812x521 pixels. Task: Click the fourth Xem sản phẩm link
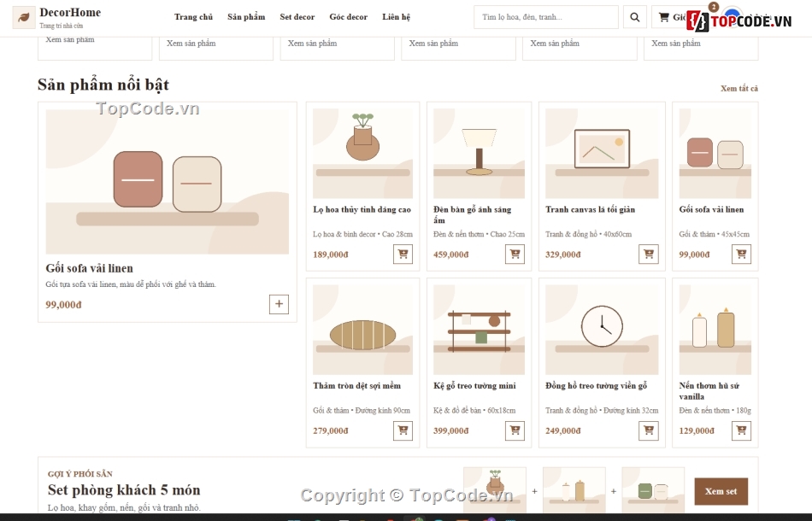click(x=433, y=44)
